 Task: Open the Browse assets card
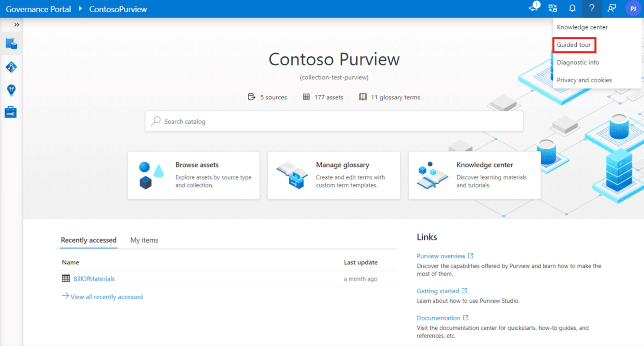(193, 175)
